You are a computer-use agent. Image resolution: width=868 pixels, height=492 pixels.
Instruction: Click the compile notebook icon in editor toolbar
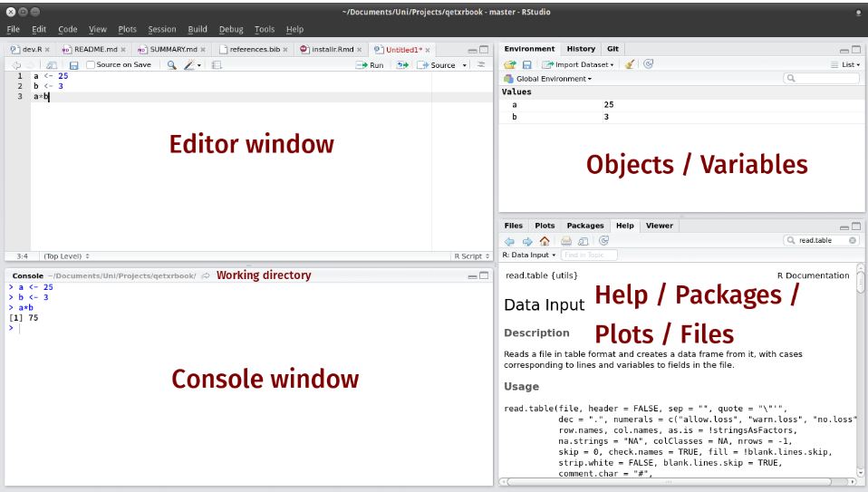217,65
